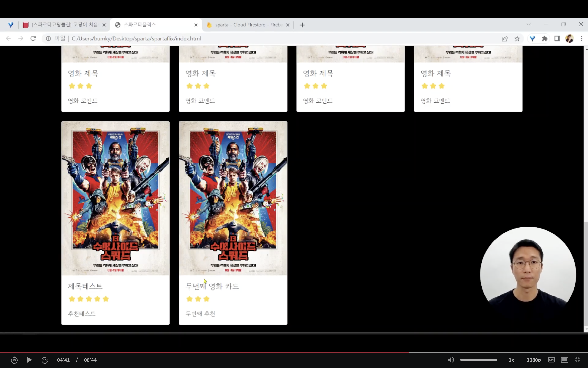Open the site information icon in address bar

point(48,38)
